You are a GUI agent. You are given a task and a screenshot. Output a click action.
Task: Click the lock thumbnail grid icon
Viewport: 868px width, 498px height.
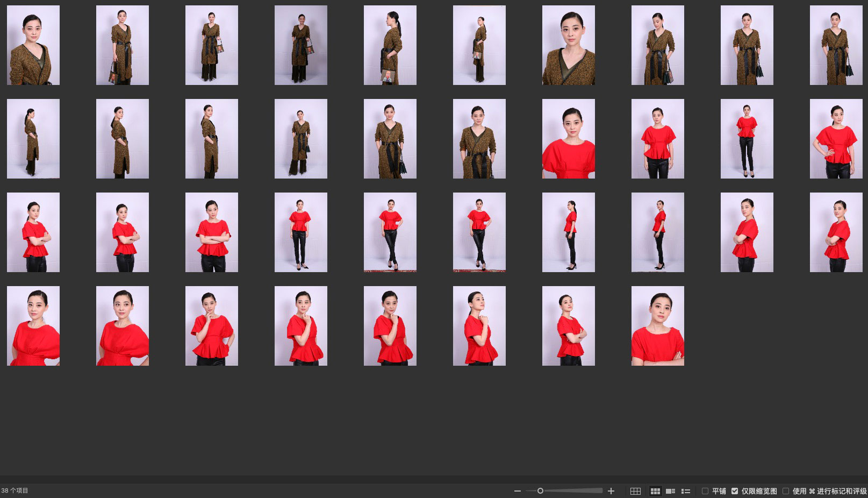(635, 491)
